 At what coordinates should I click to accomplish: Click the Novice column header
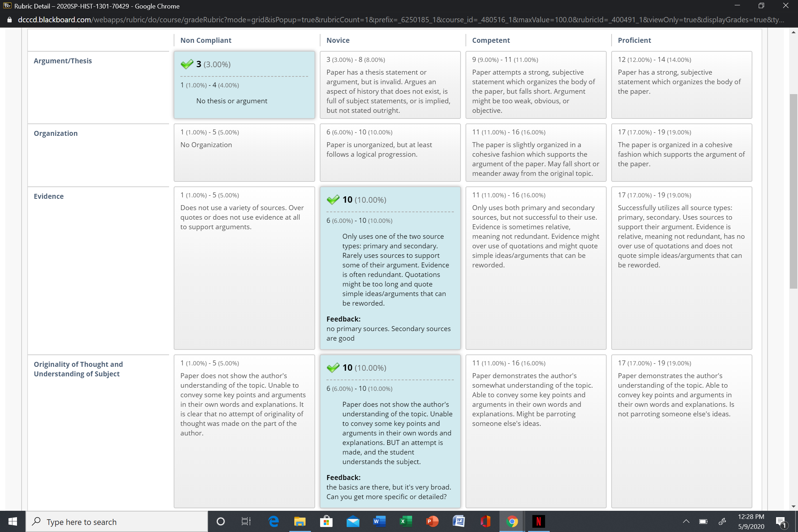click(338, 40)
